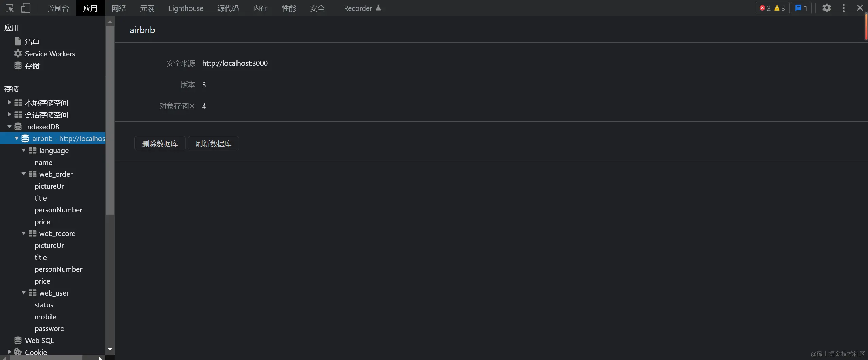Open the three-dot customize menu
Image resolution: width=868 pixels, height=360 pixels.
click(844, 8)
